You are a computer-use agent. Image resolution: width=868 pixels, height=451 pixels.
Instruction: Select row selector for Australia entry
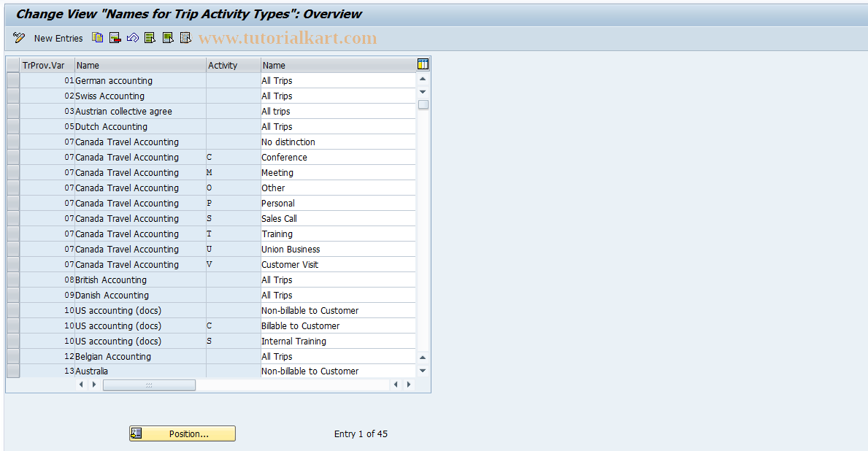tap(13, 371)
